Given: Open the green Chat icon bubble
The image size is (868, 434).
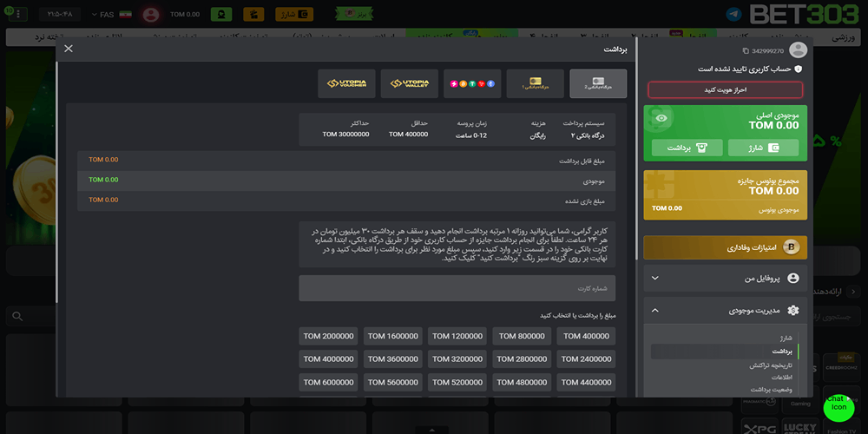Looking at the screenshot, I should coord(838,406).
